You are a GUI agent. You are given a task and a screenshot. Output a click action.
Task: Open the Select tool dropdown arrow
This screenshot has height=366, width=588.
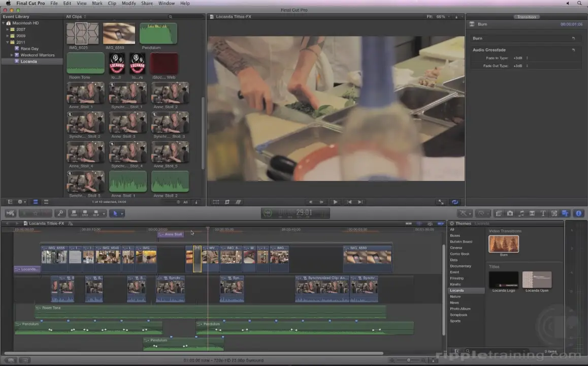[x=121, y=213]
